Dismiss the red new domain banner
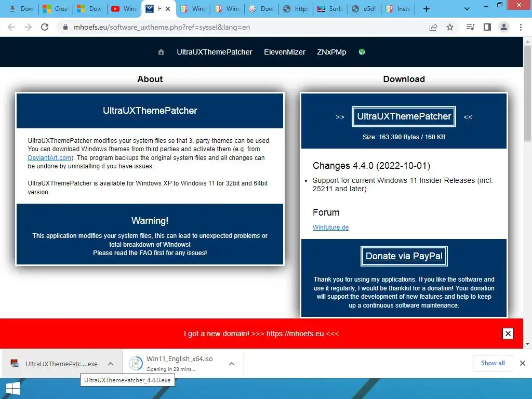Screen dimensions: 532x399 click(508, 334)
